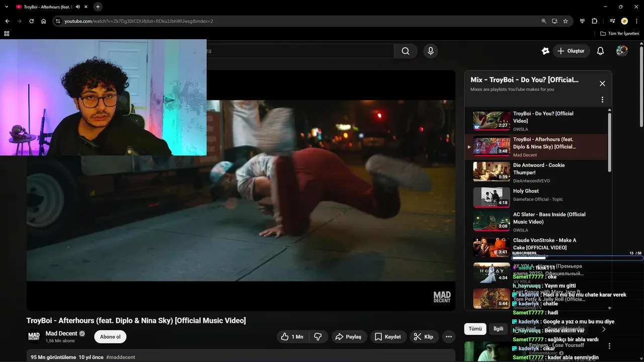Open the install app icon in address bar
Image resolution: width=644 pixels, height=362 pixels.
[554, 21]
